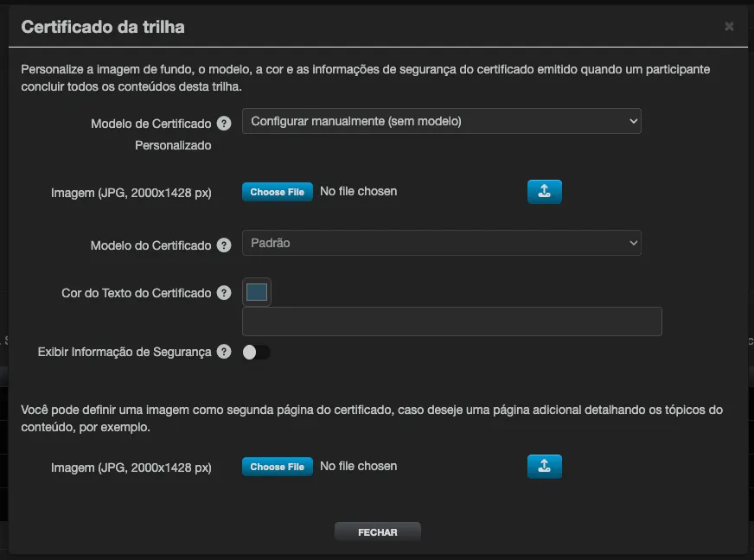Click the 'Certificado da trilha' title
The image size is (754, 560).
tap(103, 27)
